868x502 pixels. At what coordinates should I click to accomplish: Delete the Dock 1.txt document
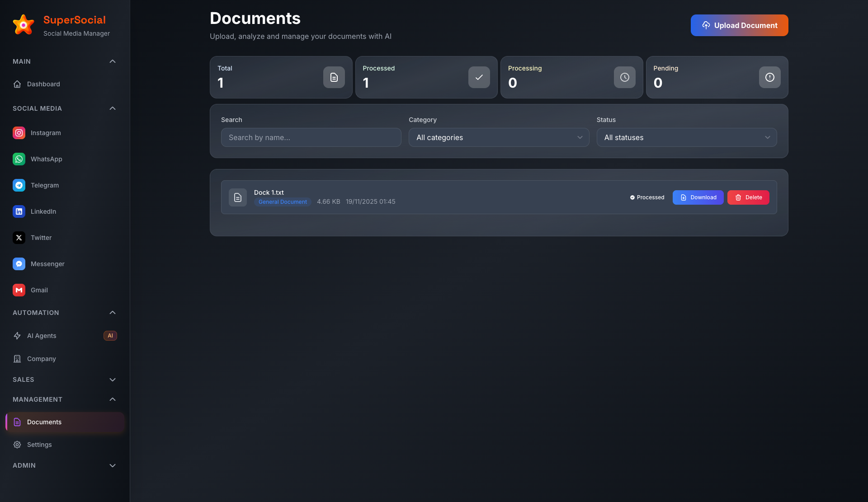(748, 197)
